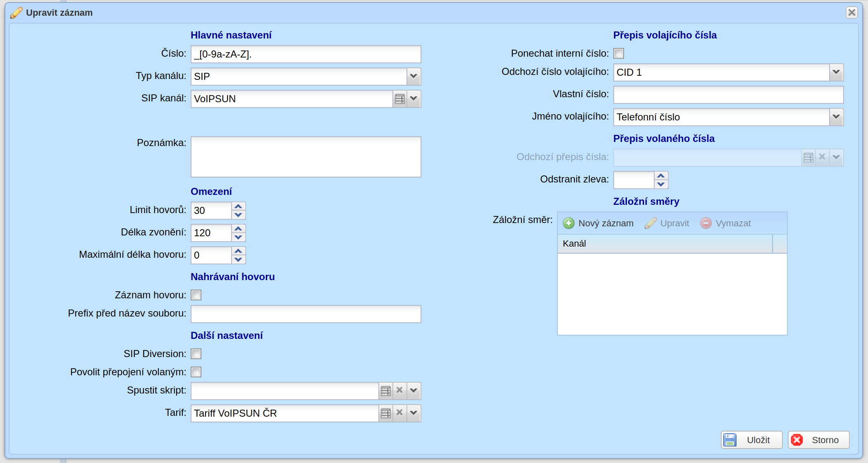868x463 pixels.
Task: Decrease Délka zvonění value
Action: pyautogui.click(x=238, y=237)
